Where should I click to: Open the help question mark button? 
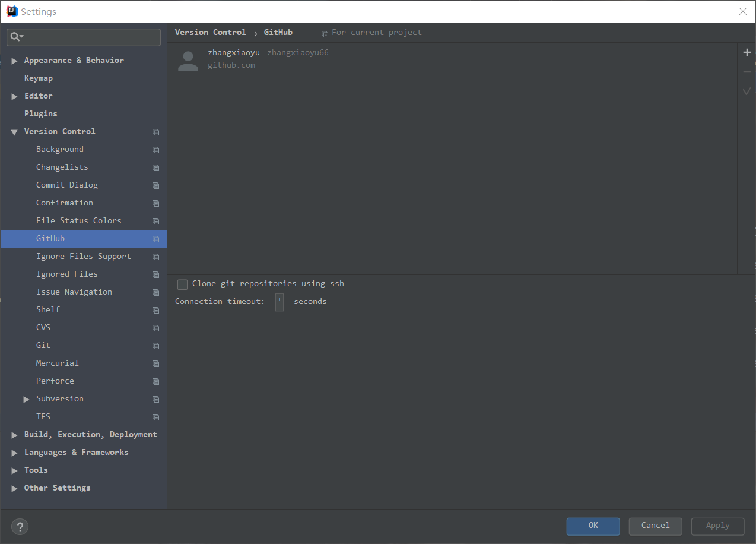click(x=20, y=526)
